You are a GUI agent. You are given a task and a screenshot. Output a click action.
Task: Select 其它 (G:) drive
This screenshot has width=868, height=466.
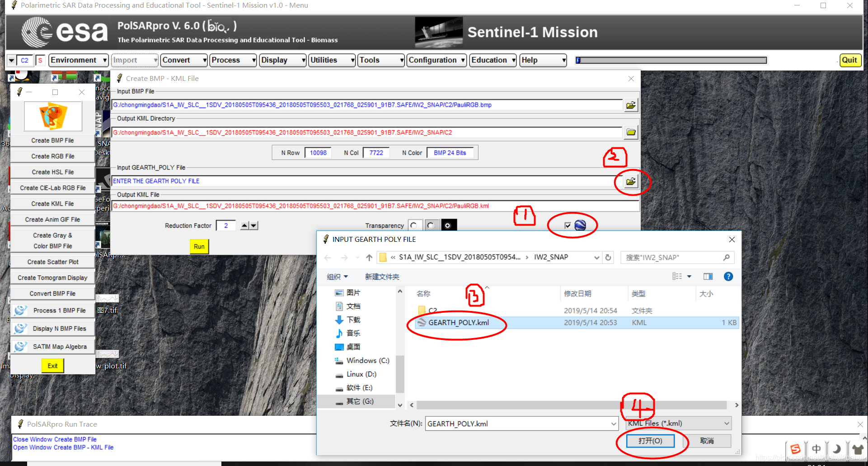click(355, 401)
